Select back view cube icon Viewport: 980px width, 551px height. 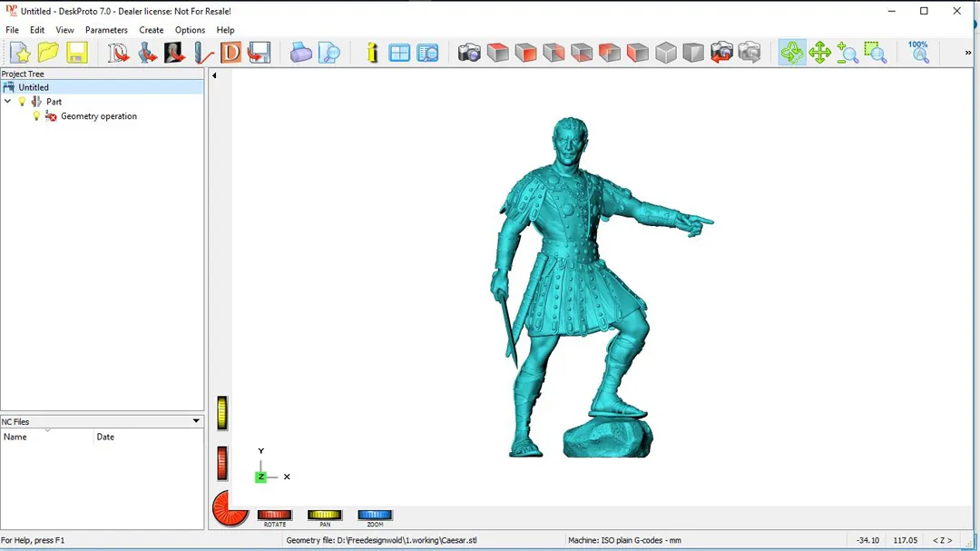[554, 53]
